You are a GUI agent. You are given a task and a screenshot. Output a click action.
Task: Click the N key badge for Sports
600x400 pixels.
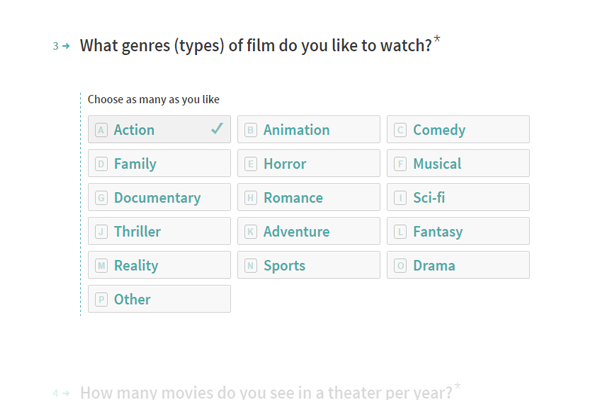251,265
